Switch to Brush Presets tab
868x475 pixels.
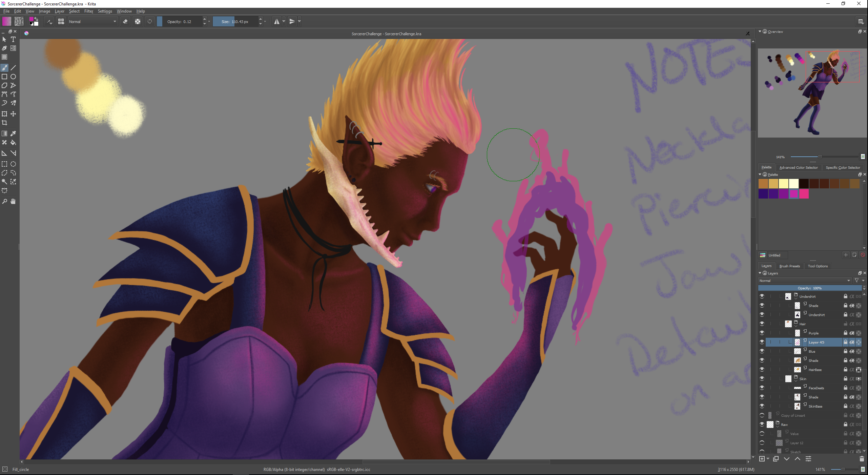click(x=789, y=266)
